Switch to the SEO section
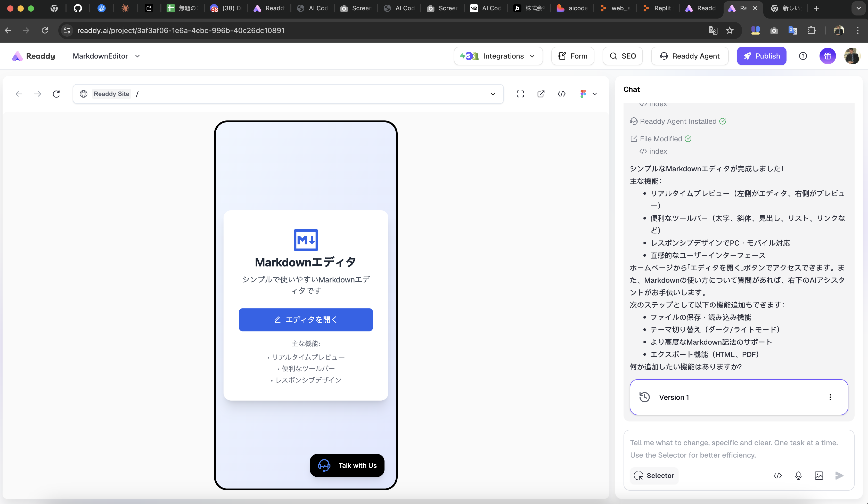 pos(623,56)
